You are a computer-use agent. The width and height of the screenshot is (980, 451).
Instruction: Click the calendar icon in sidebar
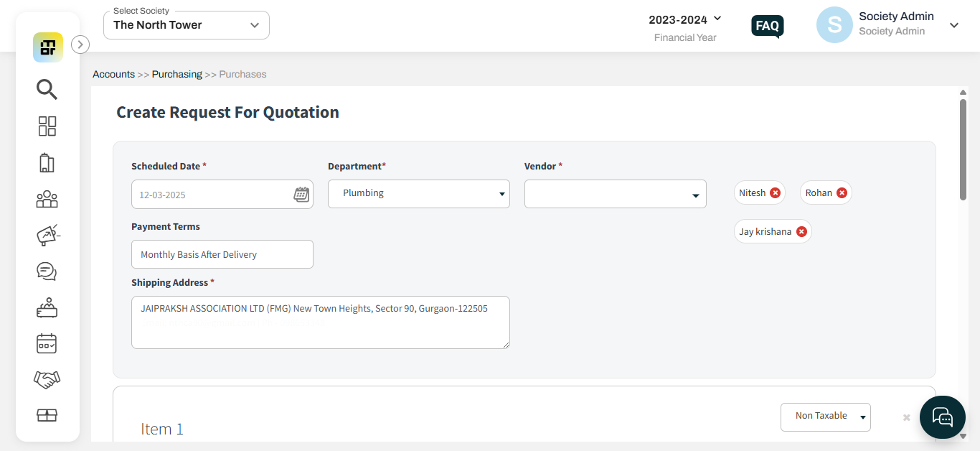coord(47,343)
